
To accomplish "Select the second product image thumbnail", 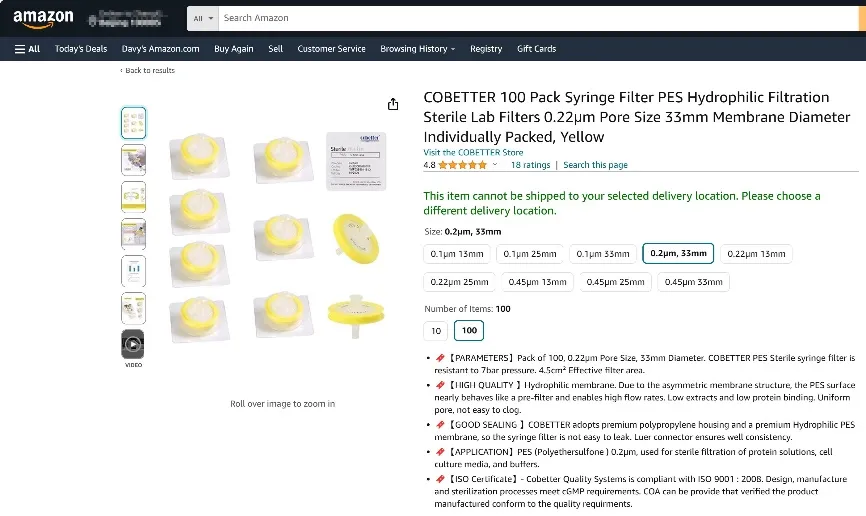I will (133, 160).
